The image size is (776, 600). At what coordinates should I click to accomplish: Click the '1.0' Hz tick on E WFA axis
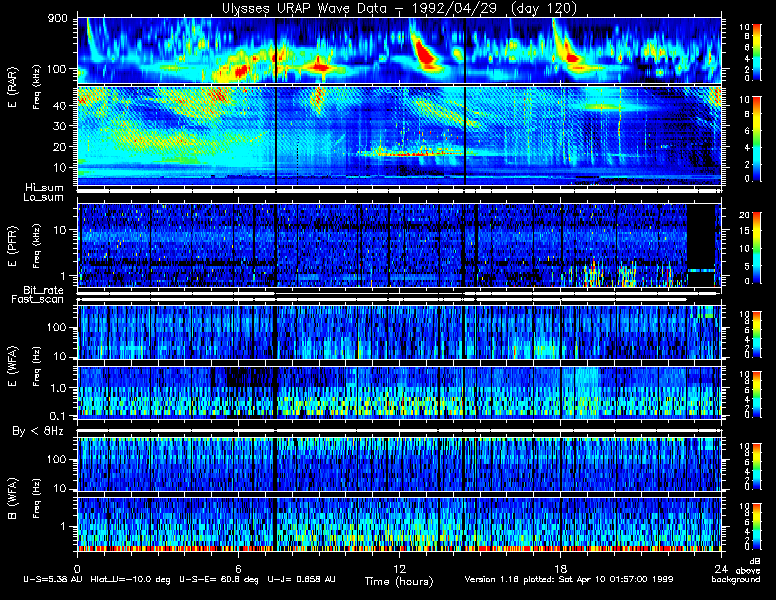point(57,389)
